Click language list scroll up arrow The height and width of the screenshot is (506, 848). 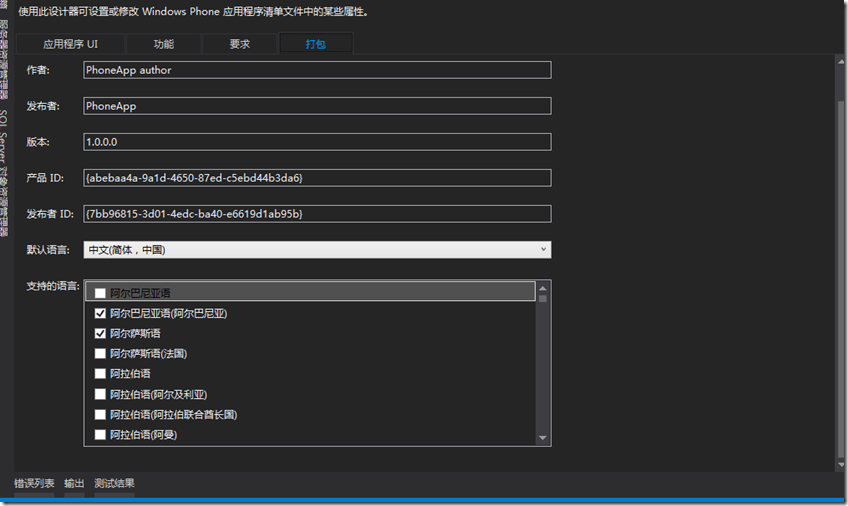pyautogui.click(x=543, y=288)
